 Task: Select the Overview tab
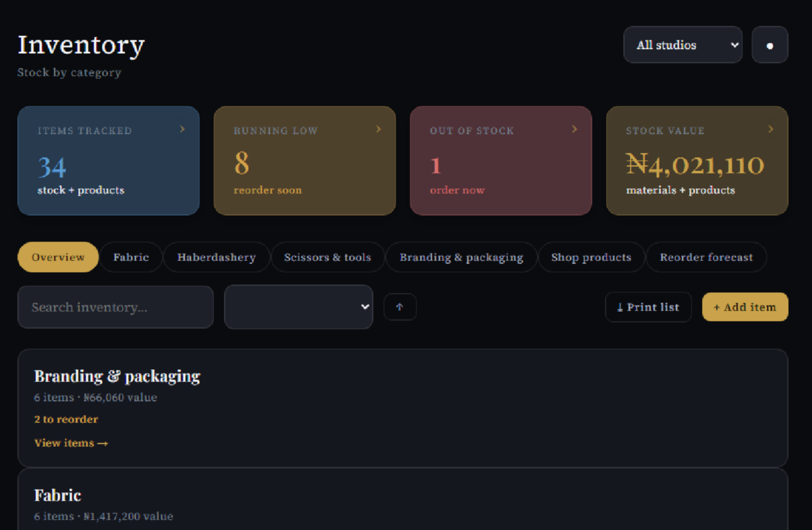58,257
